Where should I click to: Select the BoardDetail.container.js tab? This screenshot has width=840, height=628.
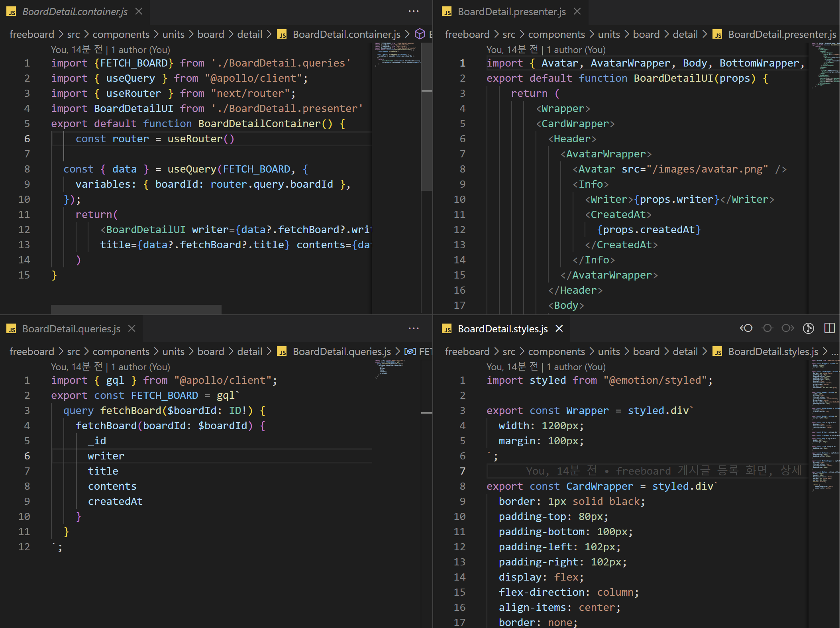75,12
